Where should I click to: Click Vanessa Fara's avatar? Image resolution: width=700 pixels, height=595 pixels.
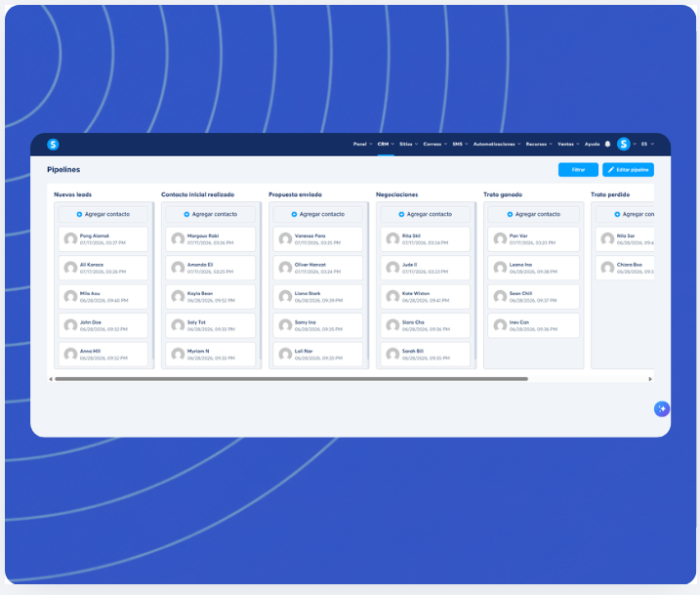(x=285, y=239)
